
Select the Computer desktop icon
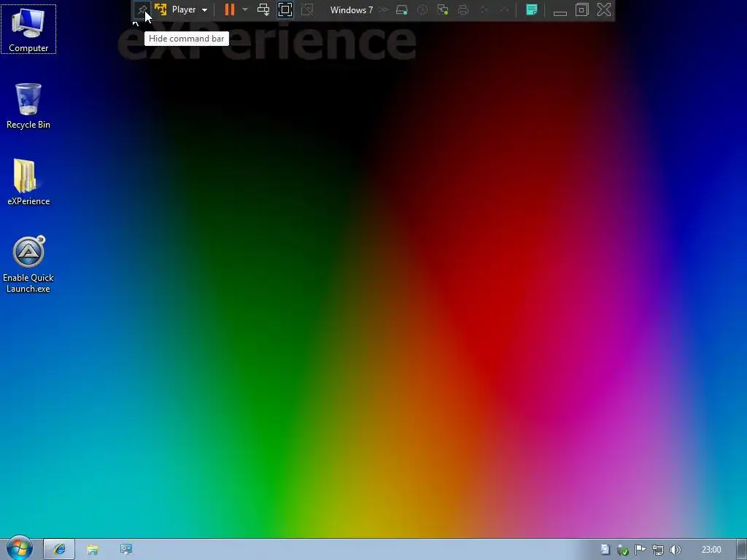tap(28, 29)
